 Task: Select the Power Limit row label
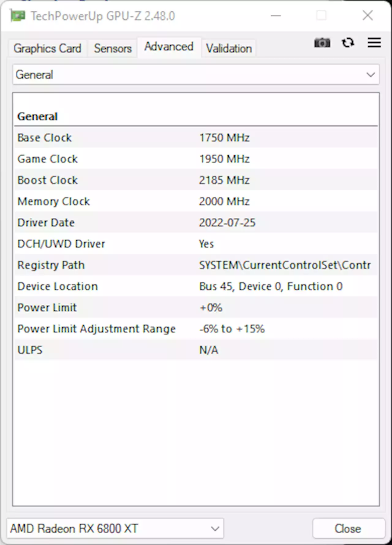tap(47, 307)
